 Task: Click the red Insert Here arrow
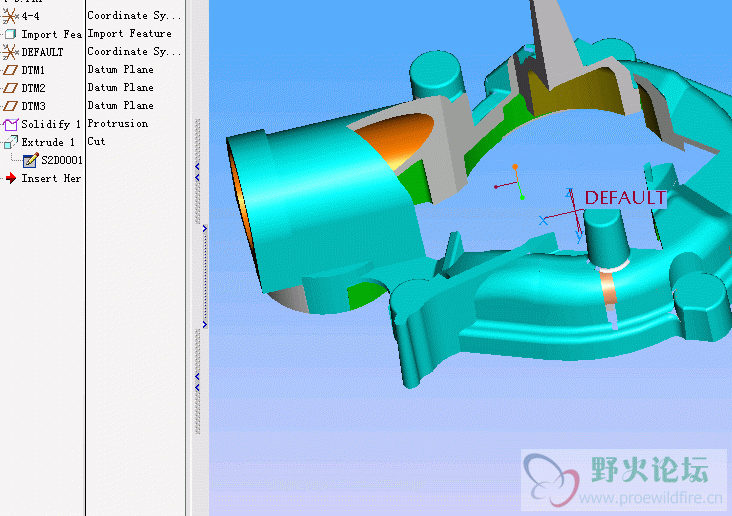[11, 178]
